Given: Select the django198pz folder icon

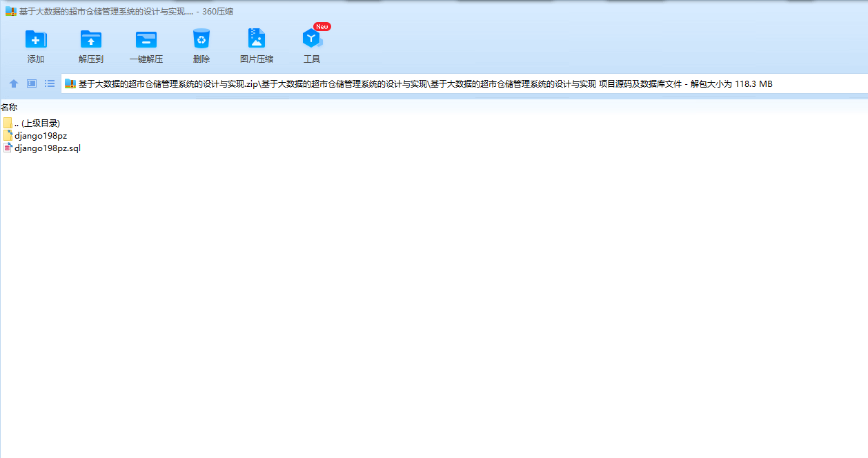Looking at the screenshot, I should [x=8, y=135].
